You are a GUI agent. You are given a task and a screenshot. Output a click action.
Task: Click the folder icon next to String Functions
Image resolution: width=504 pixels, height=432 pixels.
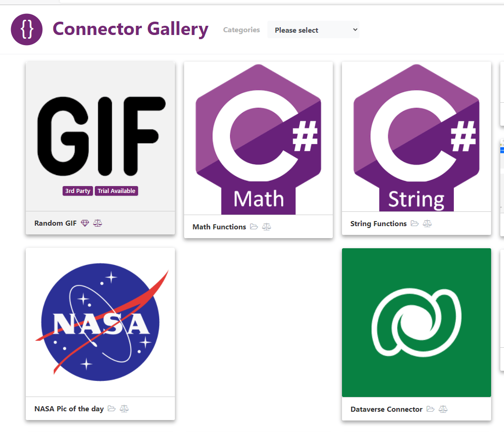pos(414,223)
